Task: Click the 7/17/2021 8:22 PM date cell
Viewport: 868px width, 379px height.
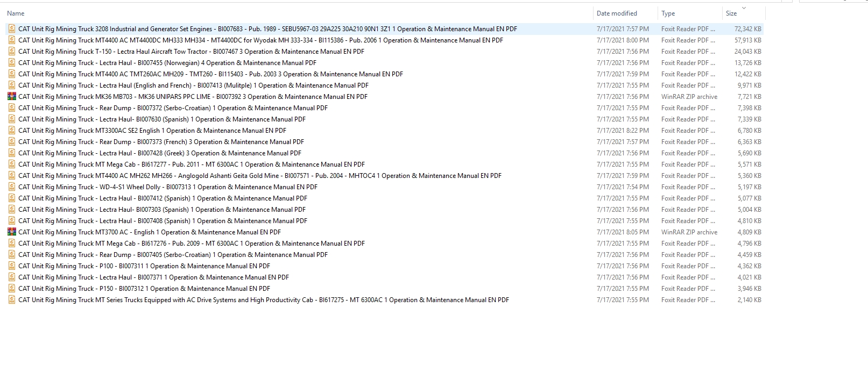Action: (x=623, y=131)
